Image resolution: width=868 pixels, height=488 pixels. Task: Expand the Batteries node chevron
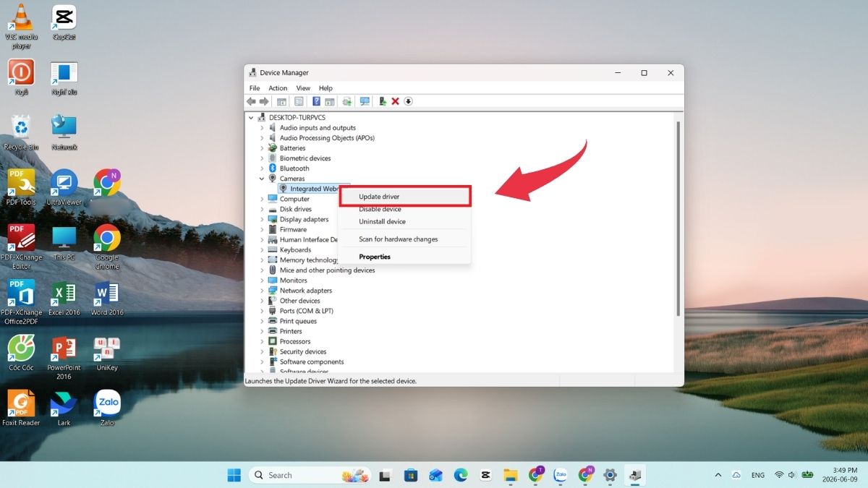[262, 148]
